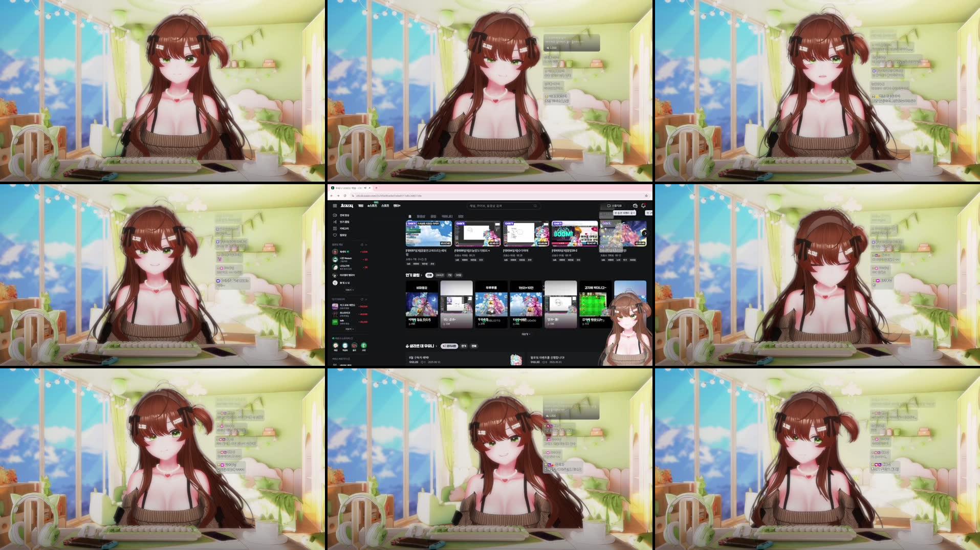Image resolution: width=980 pixels, height=550 pixels.
Task: Open the 엔터+ header menu
Action: [397, 206]
